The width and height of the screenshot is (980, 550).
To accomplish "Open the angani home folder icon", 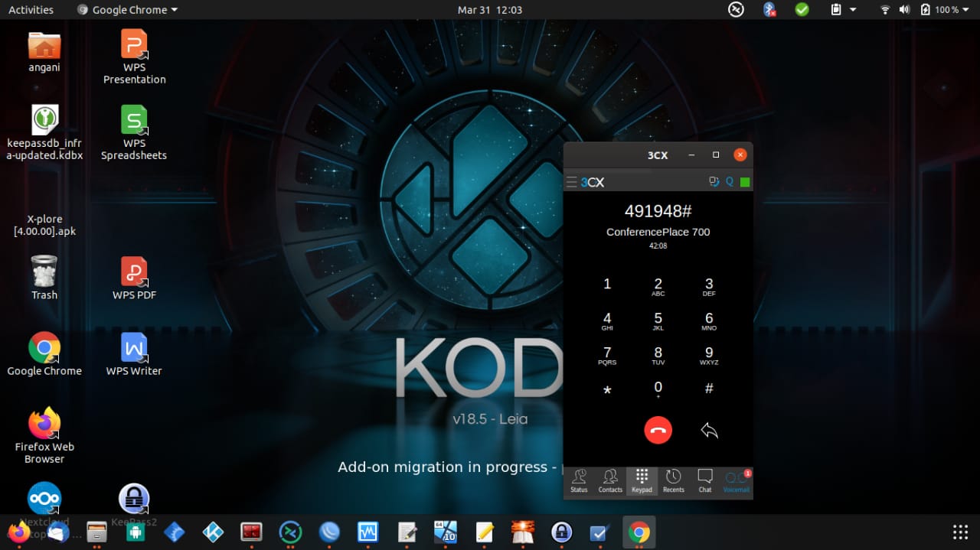I will pyautogui.click(x=44, y=52).
